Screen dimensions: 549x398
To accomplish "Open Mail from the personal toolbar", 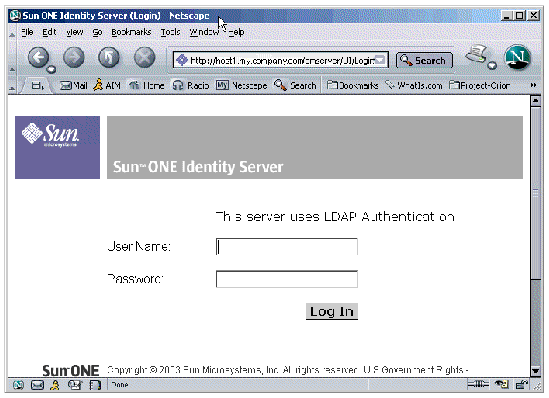I will tap(73, 85).
